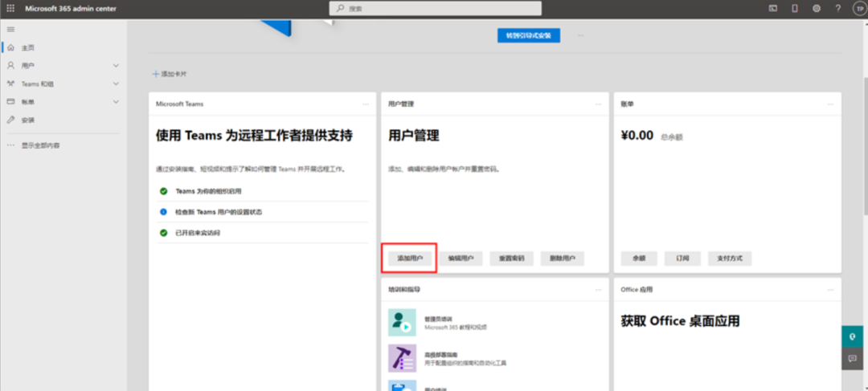This screenshot has width=868, height=391.
Task: Open the grey feedback chat side button
Action: [853, 358]
